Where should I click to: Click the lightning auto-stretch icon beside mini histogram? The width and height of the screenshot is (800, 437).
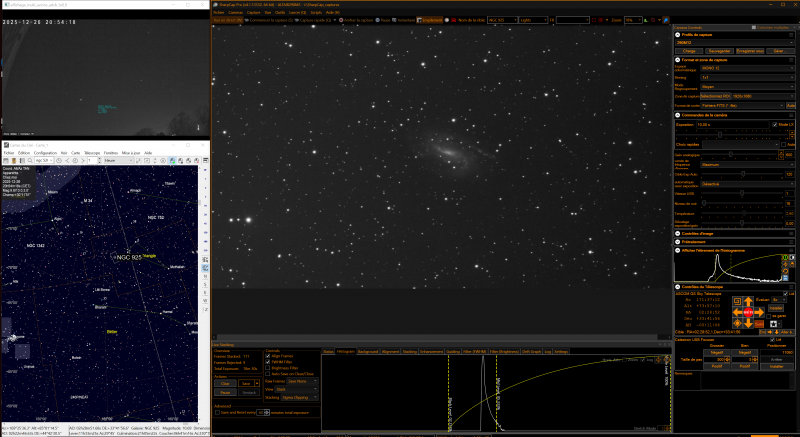tap(786, 264)
